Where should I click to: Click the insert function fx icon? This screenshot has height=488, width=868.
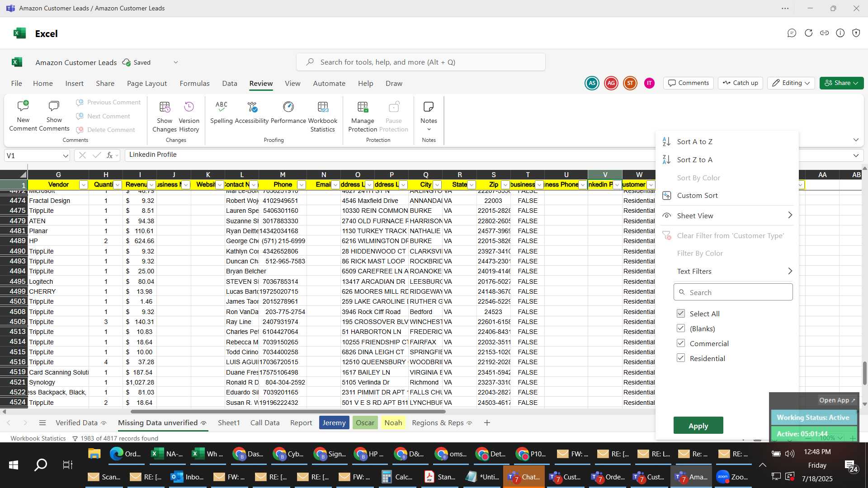109,155
